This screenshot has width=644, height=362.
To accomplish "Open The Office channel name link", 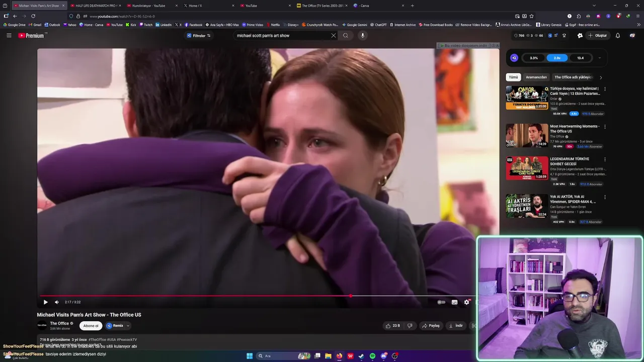I will [59, 323].
